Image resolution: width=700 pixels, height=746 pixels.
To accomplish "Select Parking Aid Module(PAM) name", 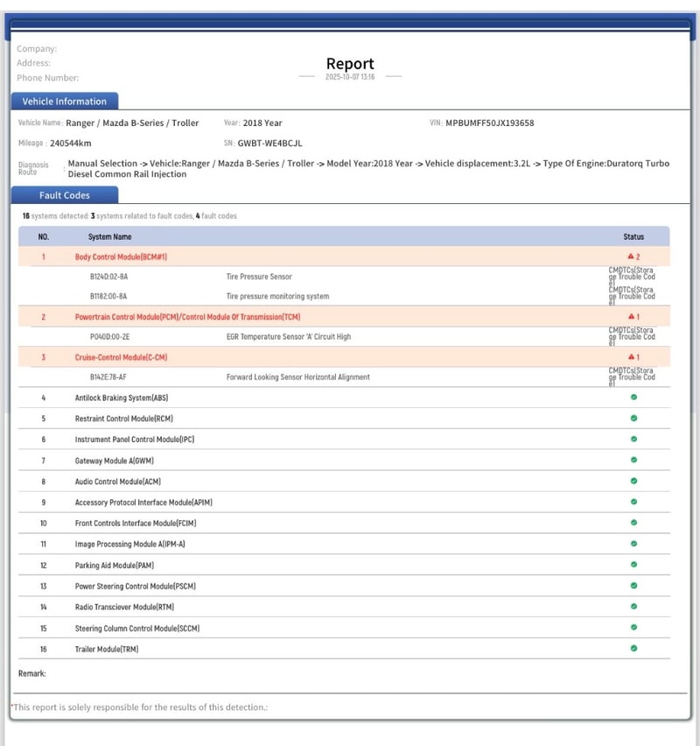I will (x=114, y=566).
